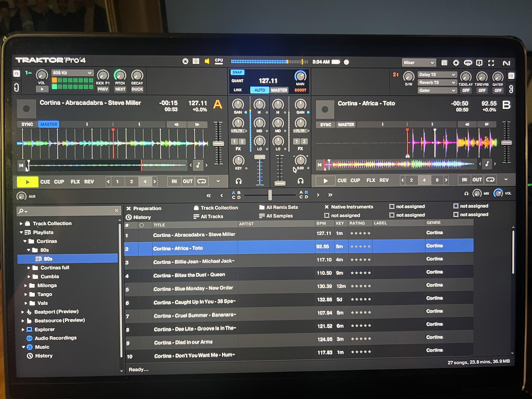Open Audio Recordings in browser tree
Image resolution: width=532 pixels, height=399 pixels.
coord(52,338)
